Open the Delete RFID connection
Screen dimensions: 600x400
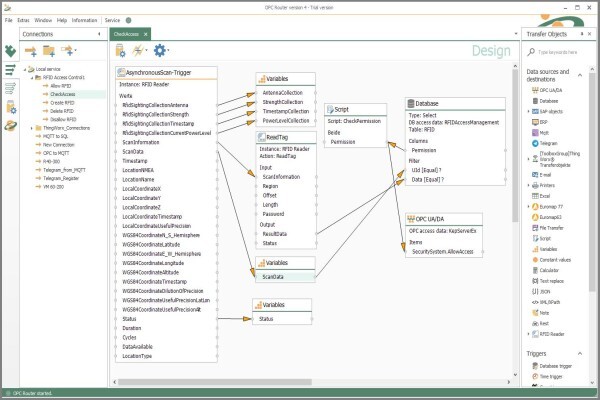62,111
